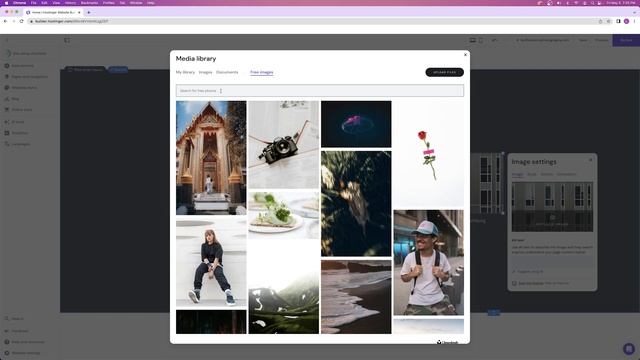Open Add element in builder sidebar

tap(19, 66)
